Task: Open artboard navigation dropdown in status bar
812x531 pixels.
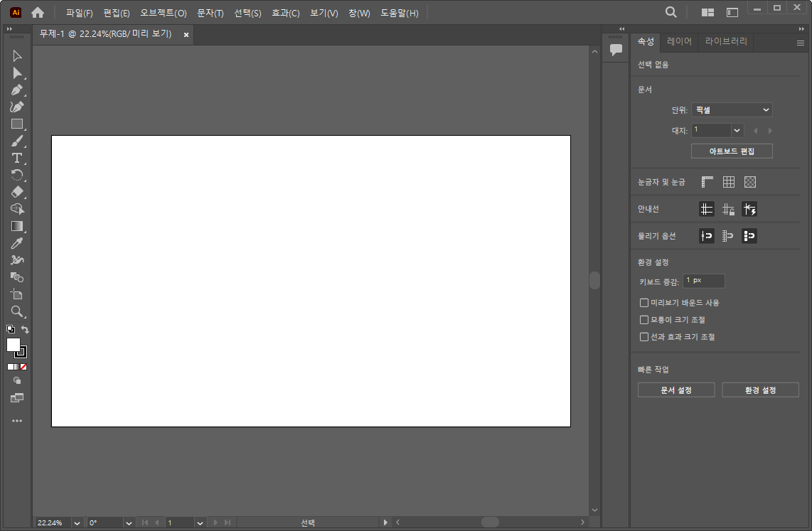Action: (x=200, y=523)
